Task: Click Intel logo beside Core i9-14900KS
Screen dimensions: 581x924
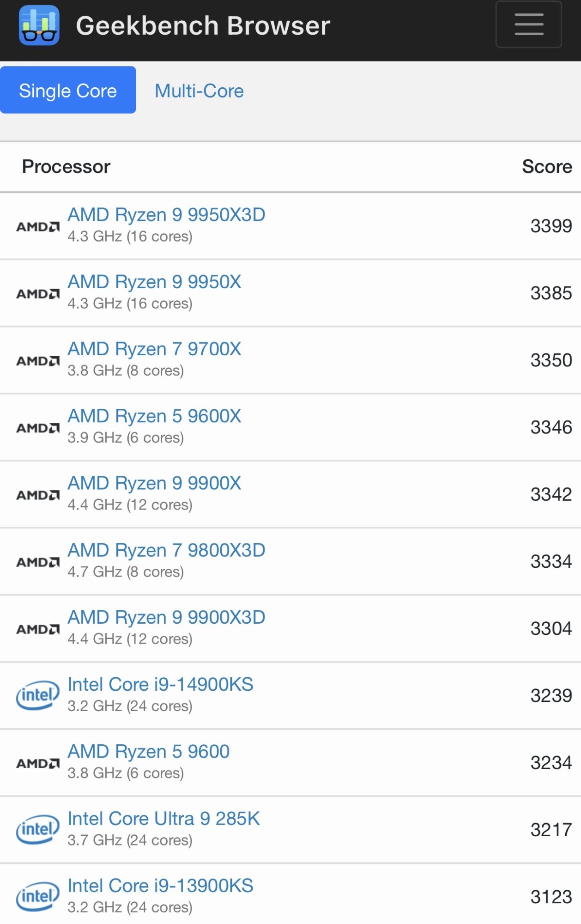Action: tap(38, 695)
